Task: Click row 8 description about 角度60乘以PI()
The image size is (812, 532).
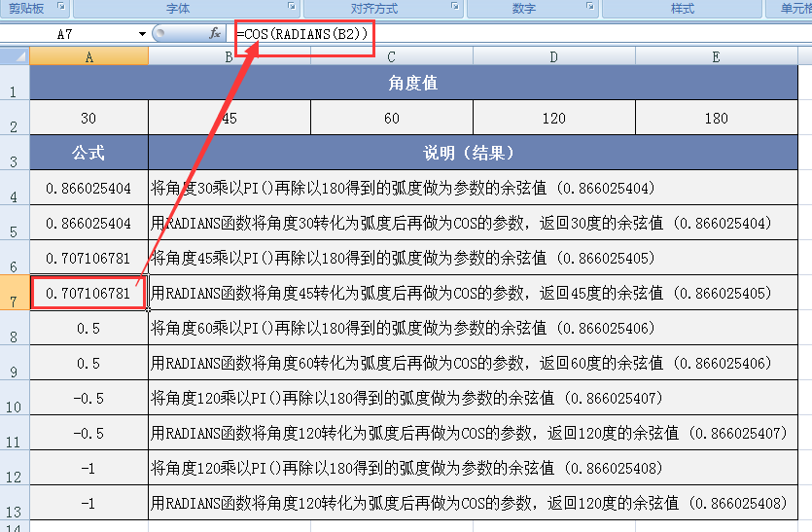Action: point(473,328)
